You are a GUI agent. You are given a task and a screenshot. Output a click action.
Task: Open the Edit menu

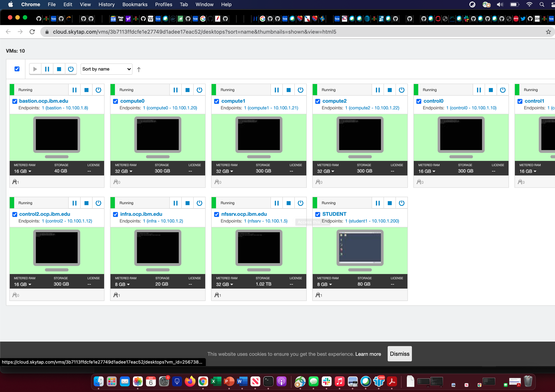(68, 4)
